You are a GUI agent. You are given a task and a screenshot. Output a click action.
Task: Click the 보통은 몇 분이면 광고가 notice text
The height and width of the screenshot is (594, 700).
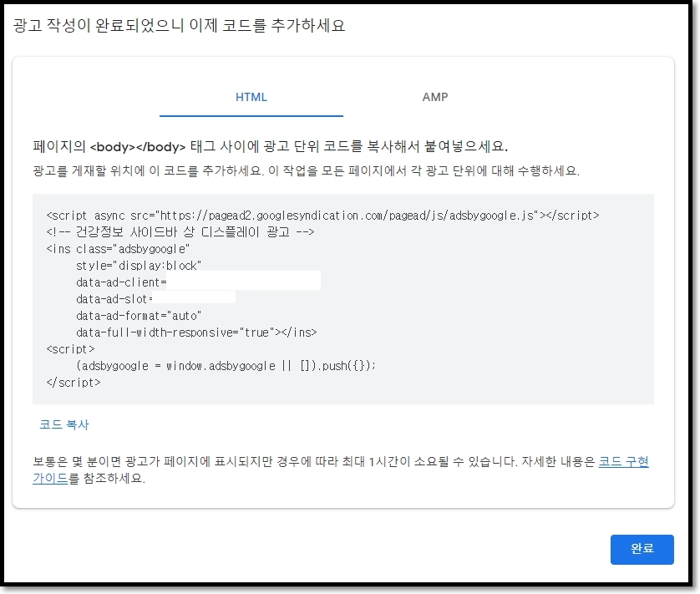[341, 470]
